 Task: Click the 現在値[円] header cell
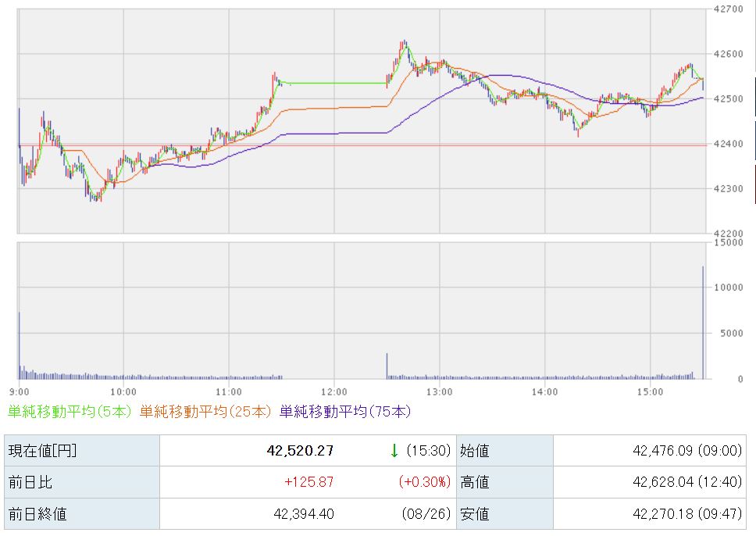click(82, 451)
